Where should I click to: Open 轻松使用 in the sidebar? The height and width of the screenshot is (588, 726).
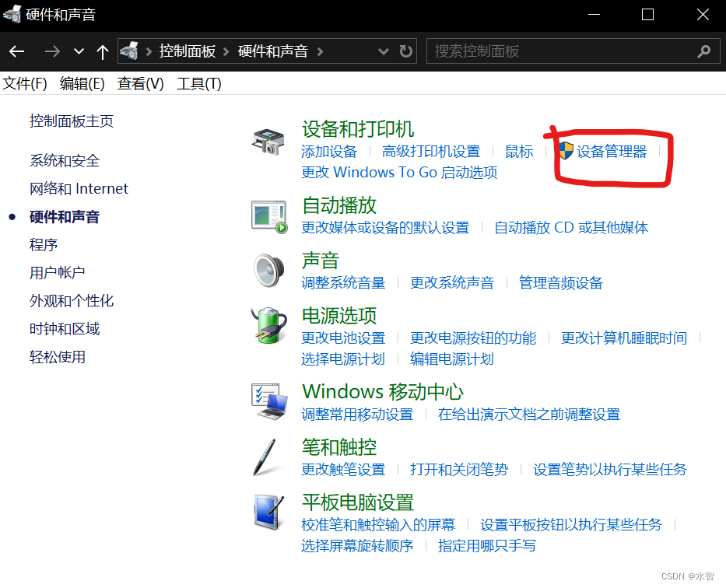58,357
